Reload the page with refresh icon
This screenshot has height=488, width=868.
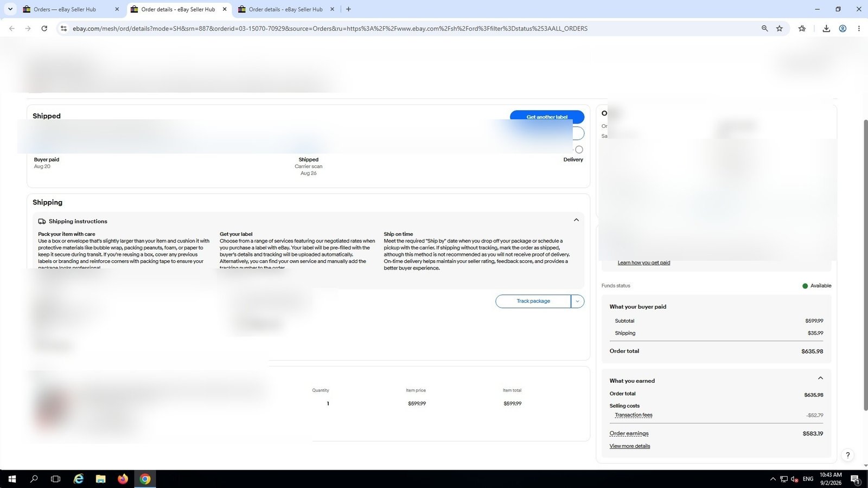[x=44, y=28]
